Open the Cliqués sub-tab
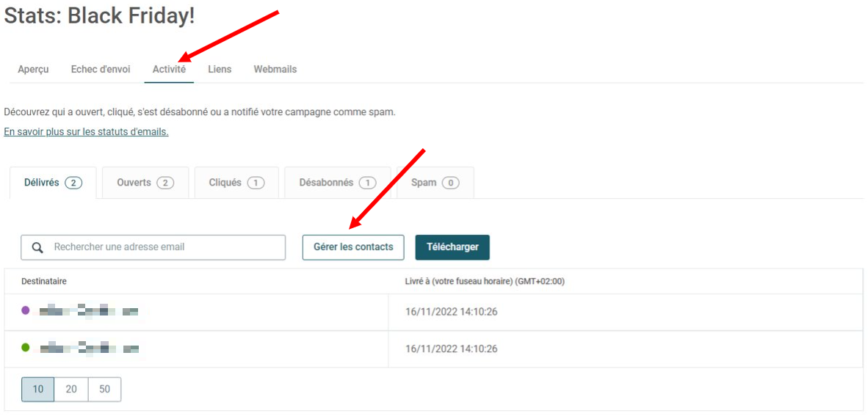 tap(236, 183)
